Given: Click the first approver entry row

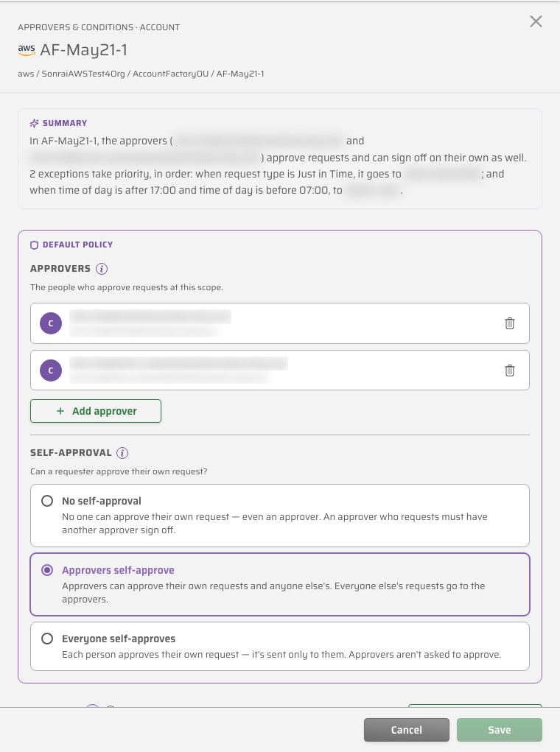Looking at the screenshot, I should (x=280, y=323).
